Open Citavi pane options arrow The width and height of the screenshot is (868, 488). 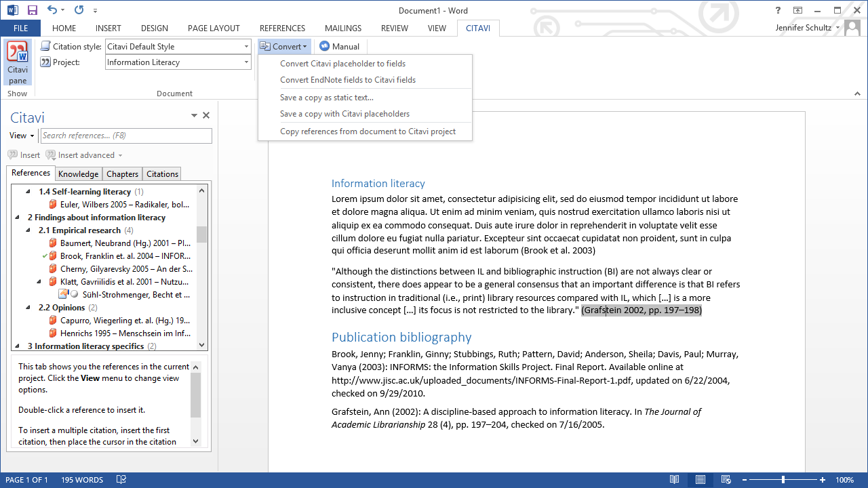pos(194,116)
